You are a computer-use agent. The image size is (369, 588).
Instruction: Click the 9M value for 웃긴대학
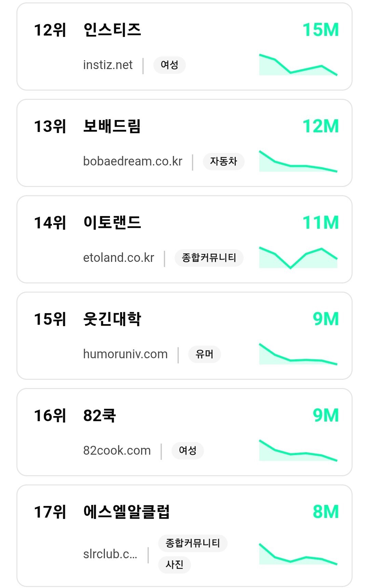click(326, 319)
